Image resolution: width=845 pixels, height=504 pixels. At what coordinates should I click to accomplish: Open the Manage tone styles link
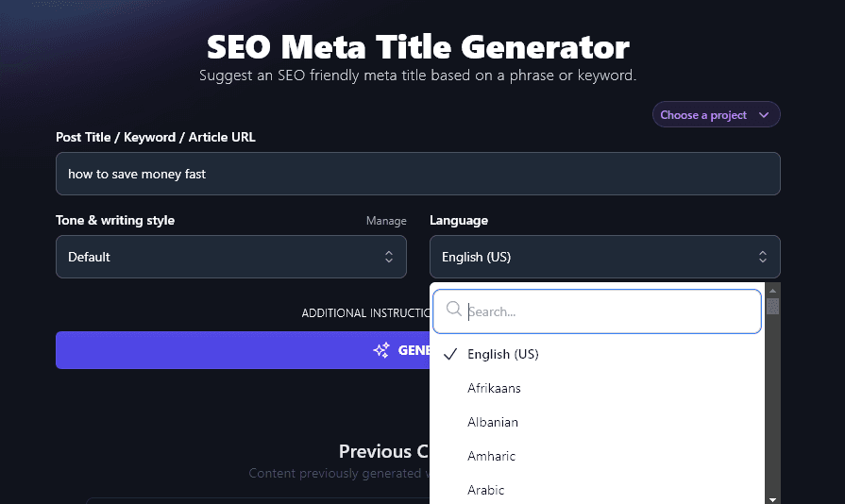pyautogui.click(x=386, y=221)
